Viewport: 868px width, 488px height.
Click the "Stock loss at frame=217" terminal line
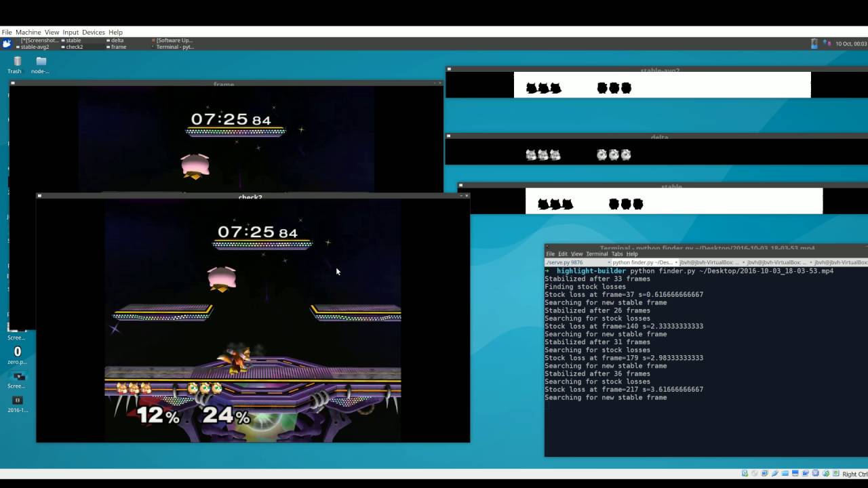[x=624, y=390]
